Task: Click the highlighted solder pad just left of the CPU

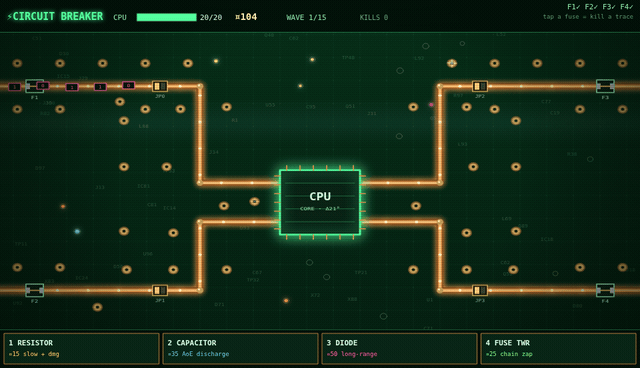Action: (254, 201)
